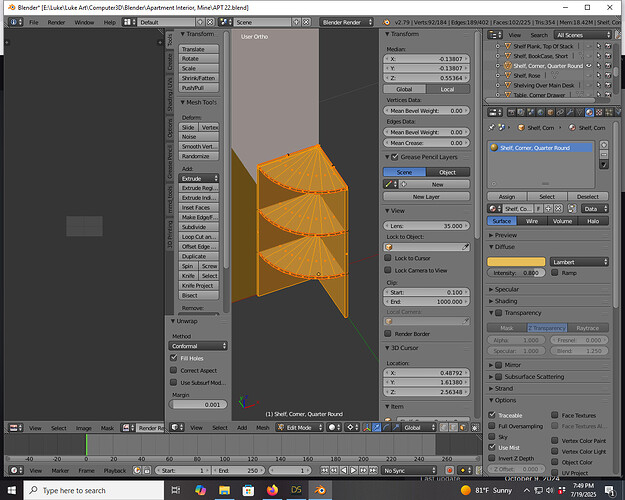Viewport: 625px width, 500px height.
Task: Open the Render properties tab camera icon
Action: [511, 112]
